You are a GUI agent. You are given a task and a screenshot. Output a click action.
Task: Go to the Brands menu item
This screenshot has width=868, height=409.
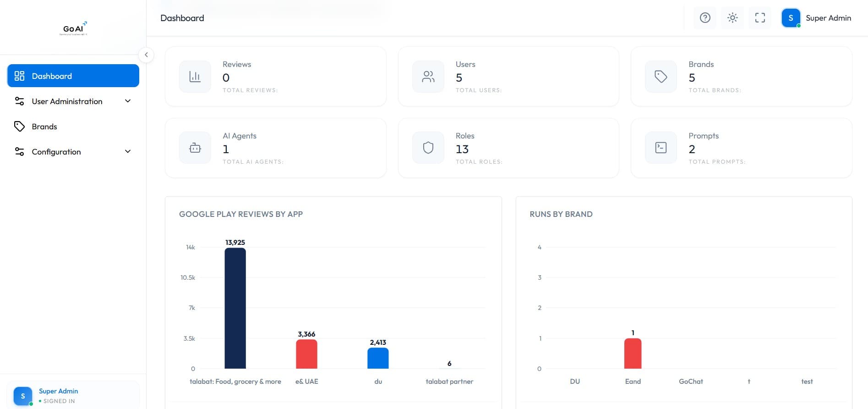click(x=73, y=127)
